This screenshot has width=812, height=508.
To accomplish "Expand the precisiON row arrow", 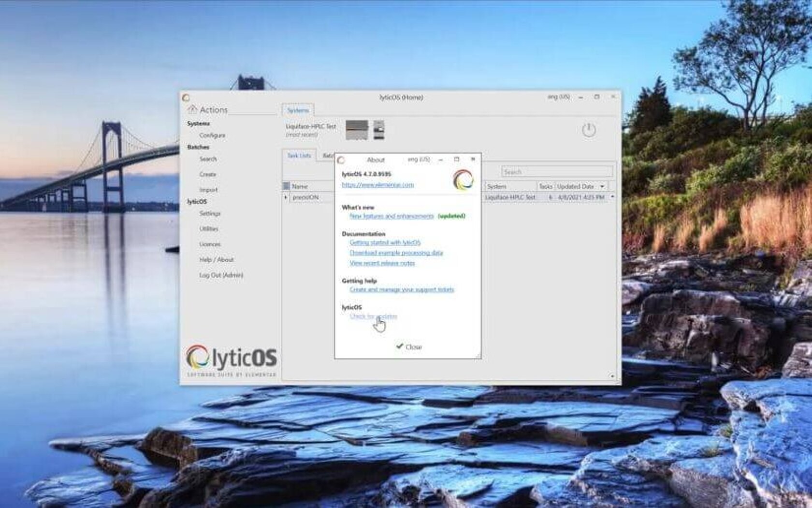I will click(286, 197).
